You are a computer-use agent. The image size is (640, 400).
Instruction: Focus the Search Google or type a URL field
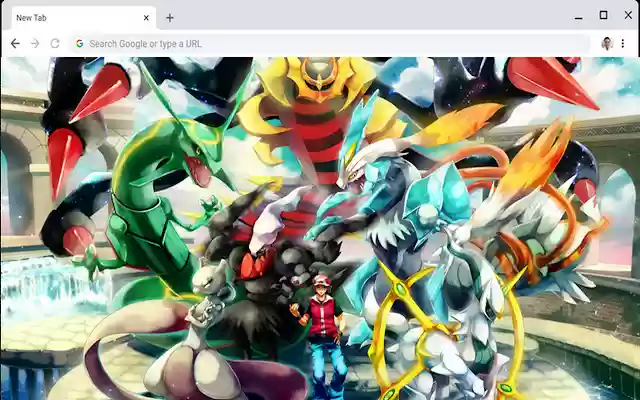330,44
